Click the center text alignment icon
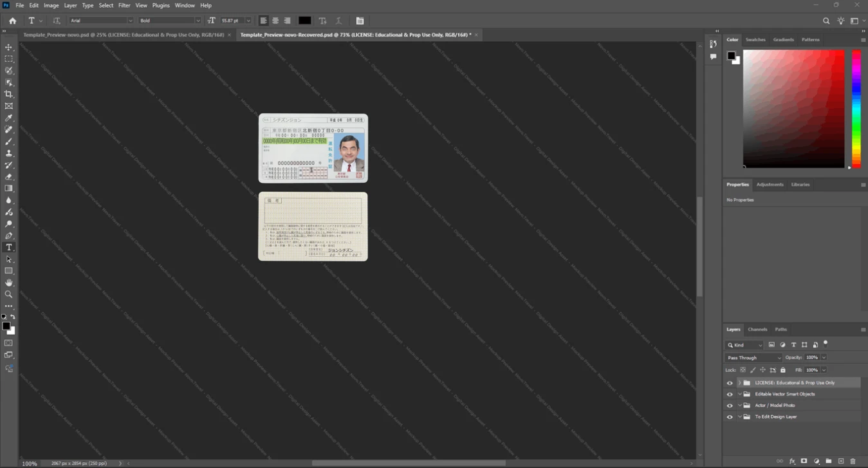Viewport: 868px width, 468px height. [275, 21]
